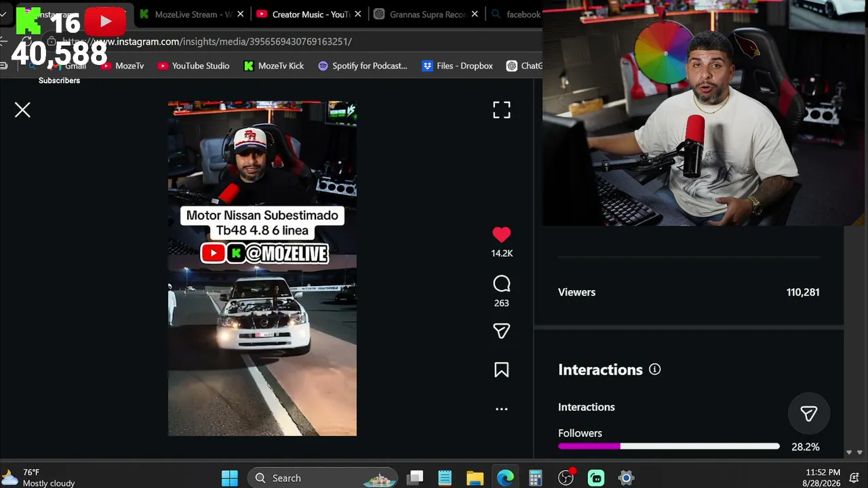Viewport: 868px width, 488px height.
Task: Open File Explorer from the taskbar
Action: [x=475, y=478]
